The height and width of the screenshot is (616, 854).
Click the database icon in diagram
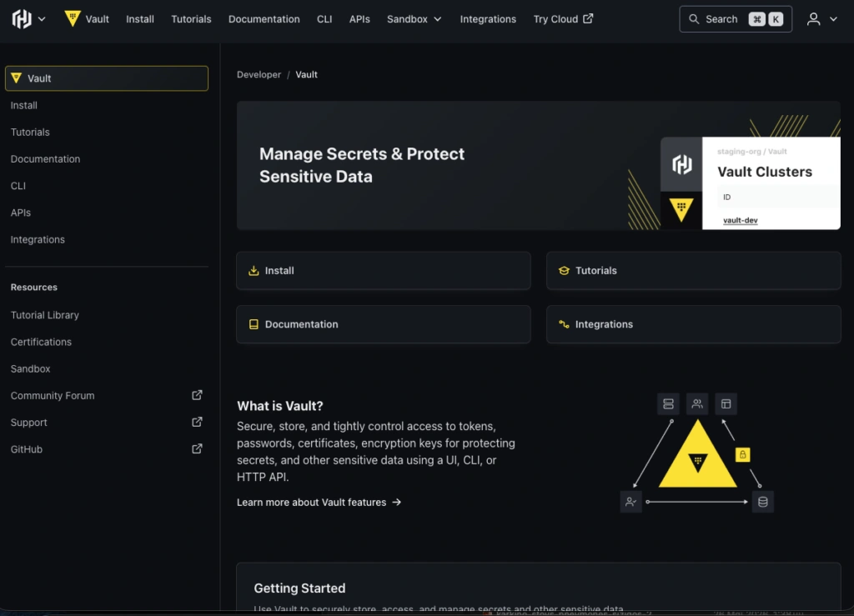[763, 502]
